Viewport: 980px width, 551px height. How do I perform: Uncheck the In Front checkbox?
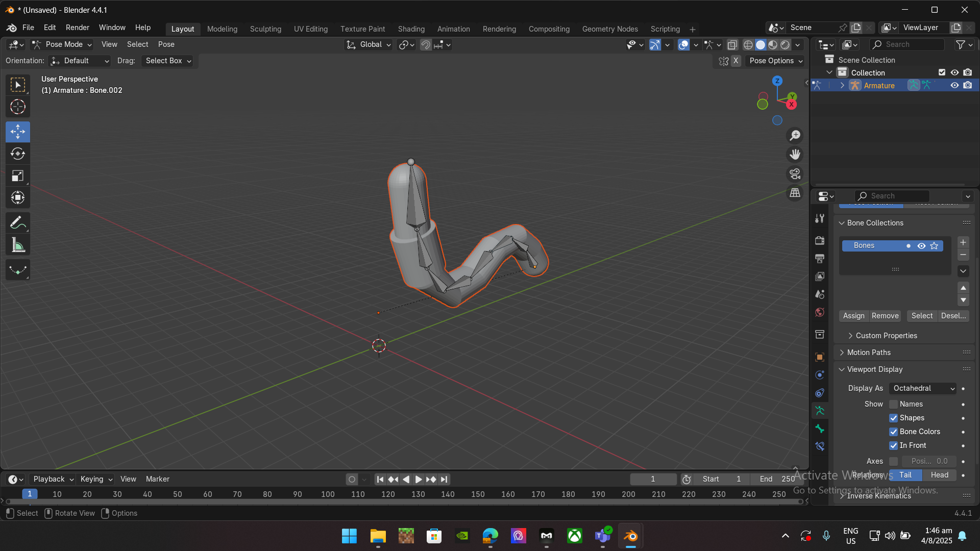point(893,445)
